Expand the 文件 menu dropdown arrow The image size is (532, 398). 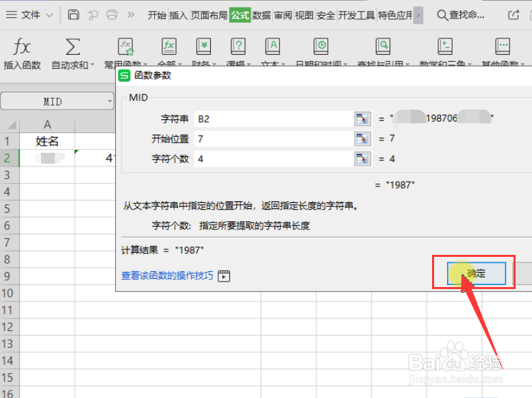click(49, 15)
